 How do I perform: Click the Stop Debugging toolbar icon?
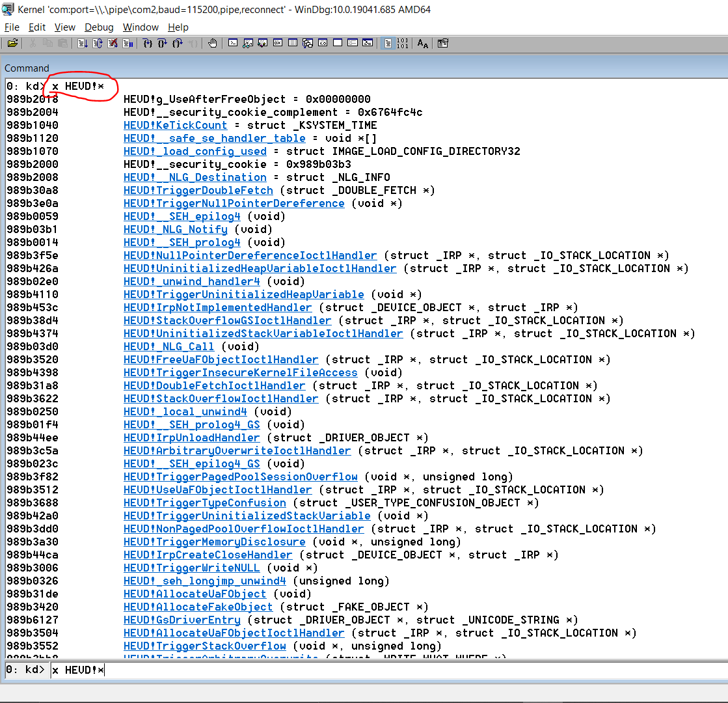point(113,44)
